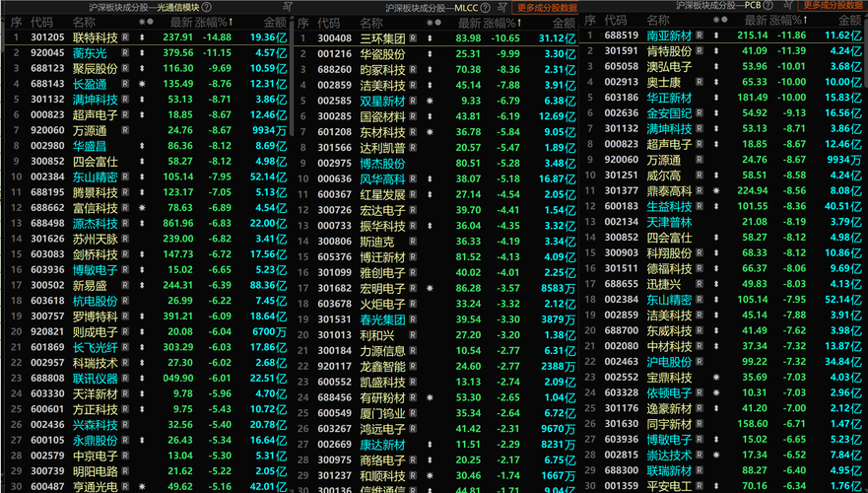Sort MLCC list by 涨幅% column
This screenshot has width=868, height=493.
[x=501, y=23]
